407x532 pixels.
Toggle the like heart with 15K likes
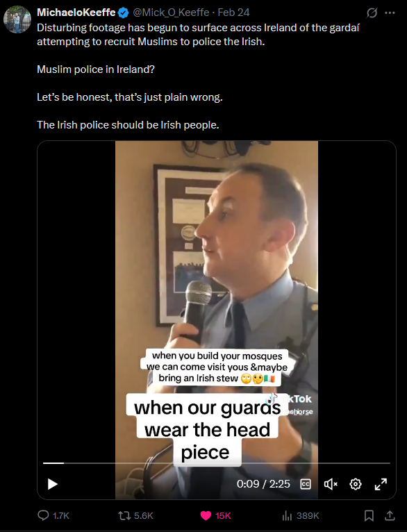216,516
